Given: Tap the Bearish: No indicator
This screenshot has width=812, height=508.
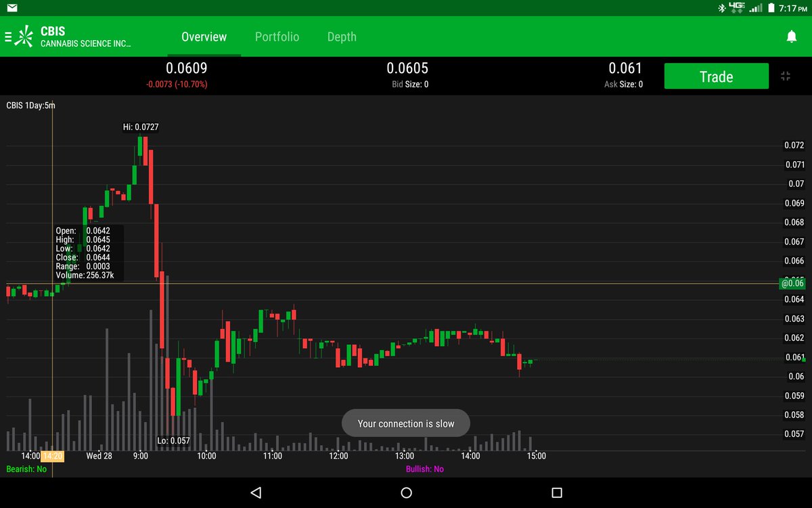Looking at the screenshot, I should click(x=26, y=469).
